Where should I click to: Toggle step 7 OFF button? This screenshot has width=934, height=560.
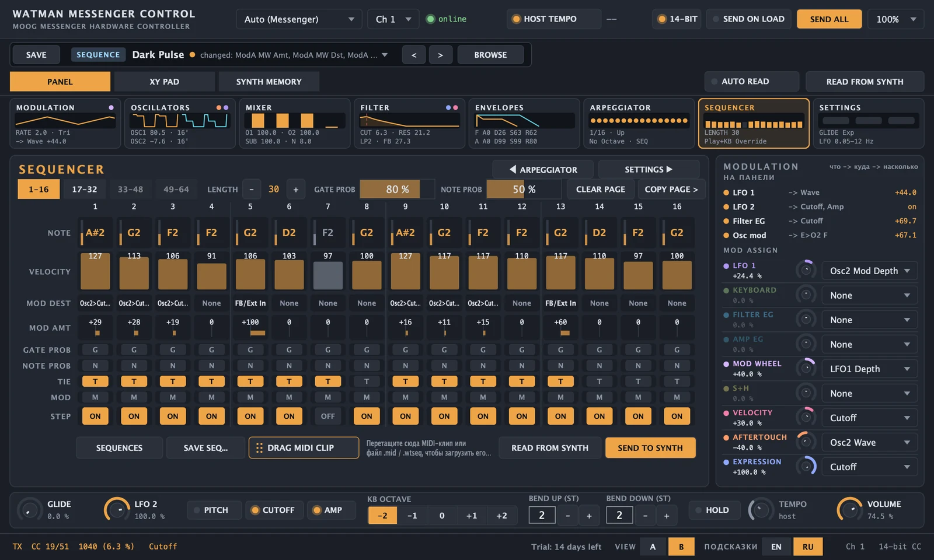[x=328, y=416]
